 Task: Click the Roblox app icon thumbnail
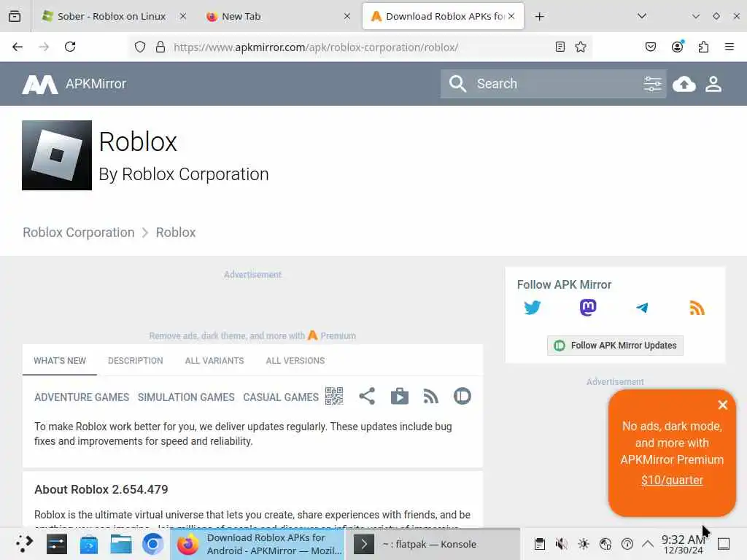click(x=57, y=155)
